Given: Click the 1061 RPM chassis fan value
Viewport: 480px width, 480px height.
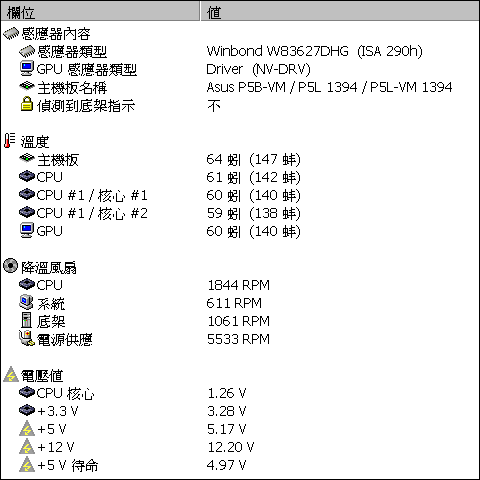Looking at the screenshot, I should tap(238, 321).
